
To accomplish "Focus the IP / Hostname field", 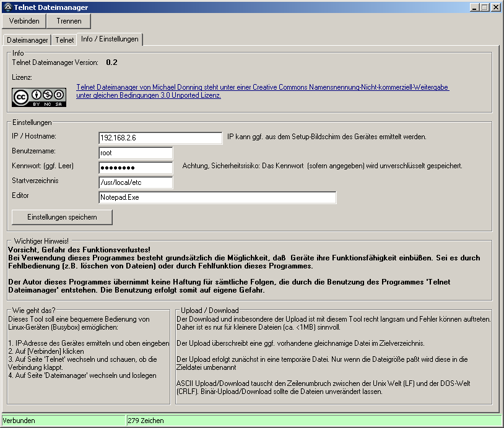I will pos(160,138).
